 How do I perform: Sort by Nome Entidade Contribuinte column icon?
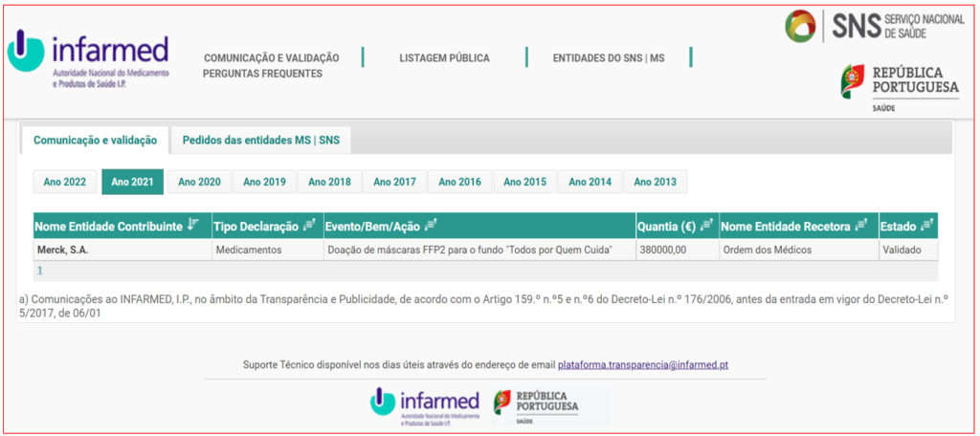point(193,226)
